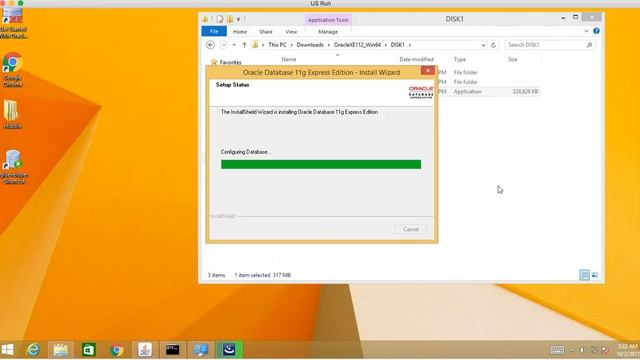Maximize the DISK1 Explorer window

coord(576,17)
